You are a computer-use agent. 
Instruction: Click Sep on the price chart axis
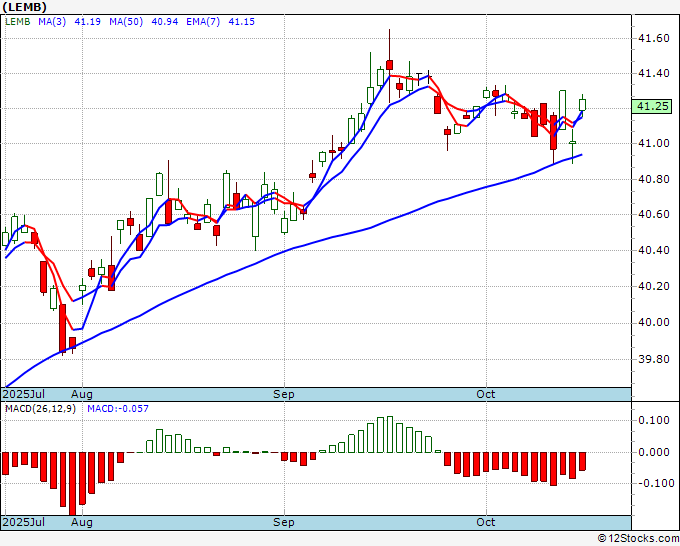point(284,394)
